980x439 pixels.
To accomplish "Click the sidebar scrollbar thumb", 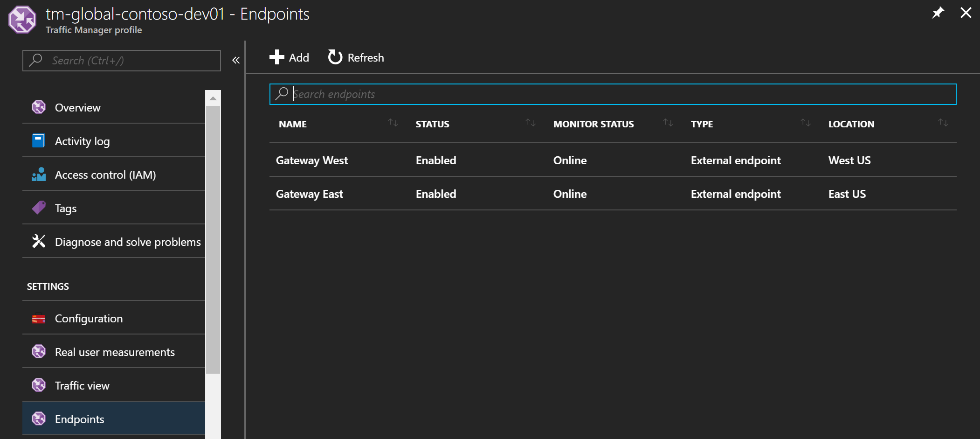I will click(213, 240).
